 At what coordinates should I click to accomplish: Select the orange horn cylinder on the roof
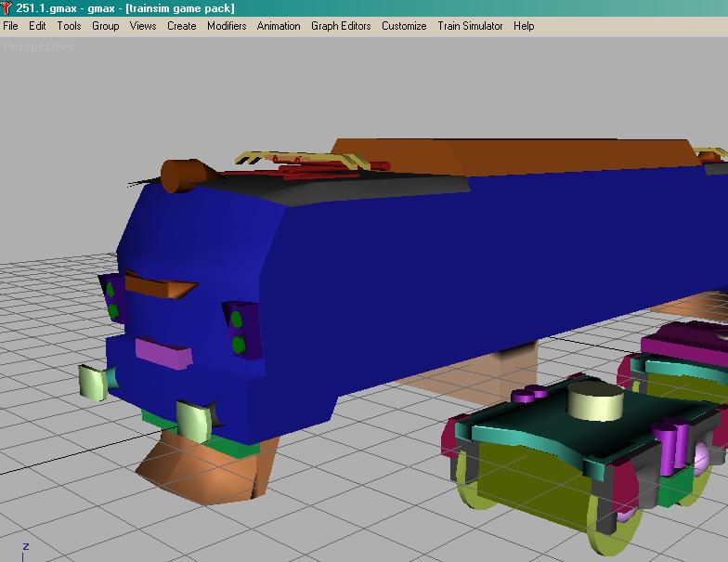(182, 174)
